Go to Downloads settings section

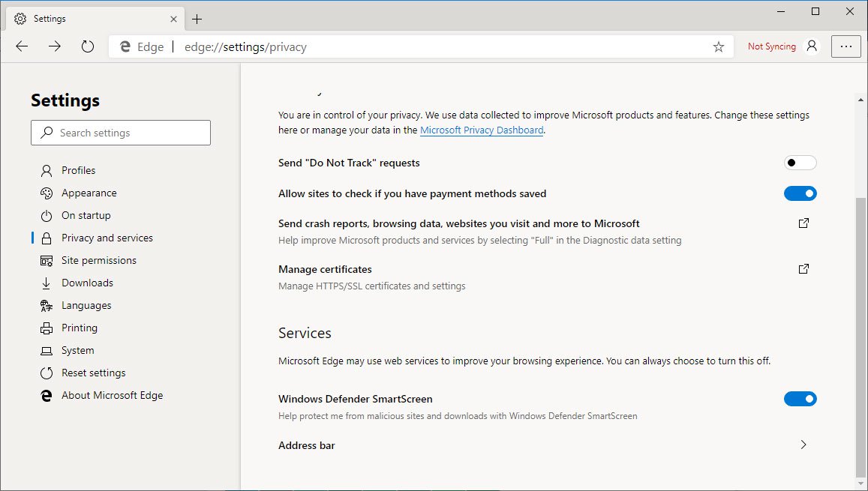(87, 283)
